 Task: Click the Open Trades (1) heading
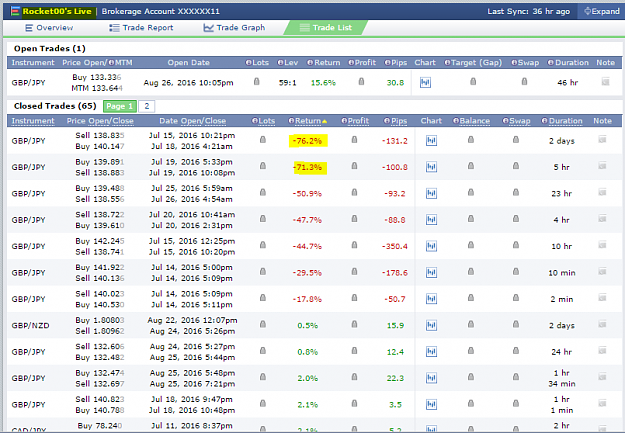pyautogui.click(x=50, y=48)
